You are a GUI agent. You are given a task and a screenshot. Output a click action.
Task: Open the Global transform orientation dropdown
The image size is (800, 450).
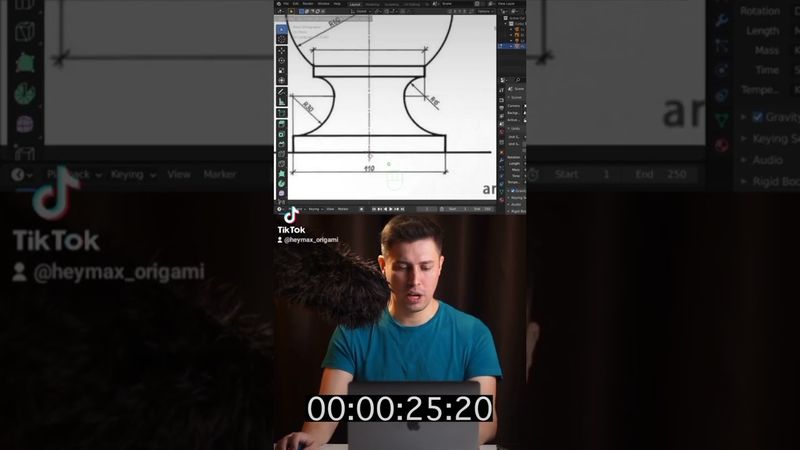361,11
